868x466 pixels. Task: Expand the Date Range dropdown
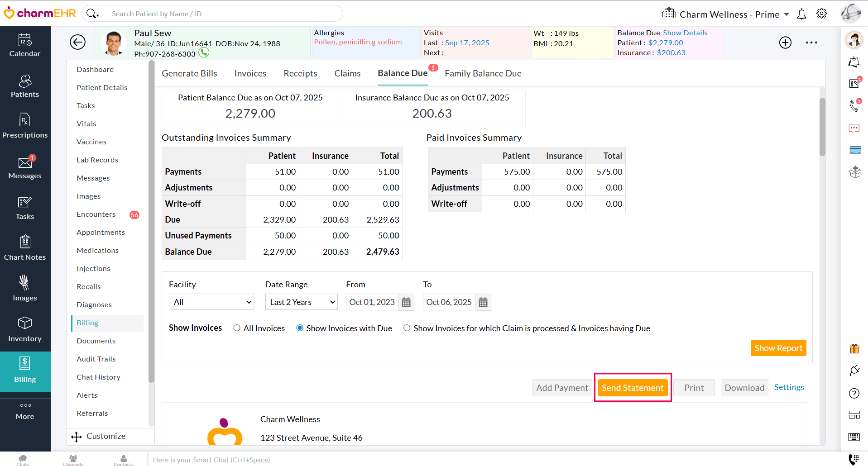(x=302, y=302)
